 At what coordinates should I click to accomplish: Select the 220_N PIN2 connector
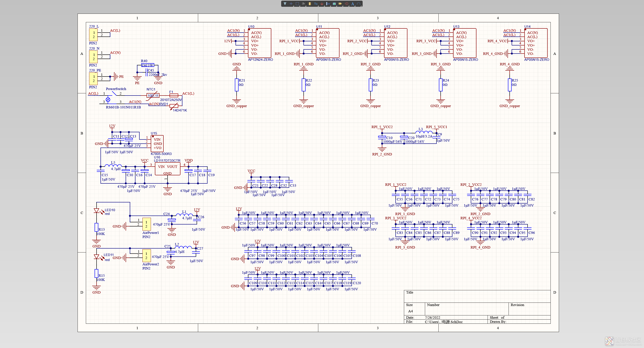tap(93, 57)
